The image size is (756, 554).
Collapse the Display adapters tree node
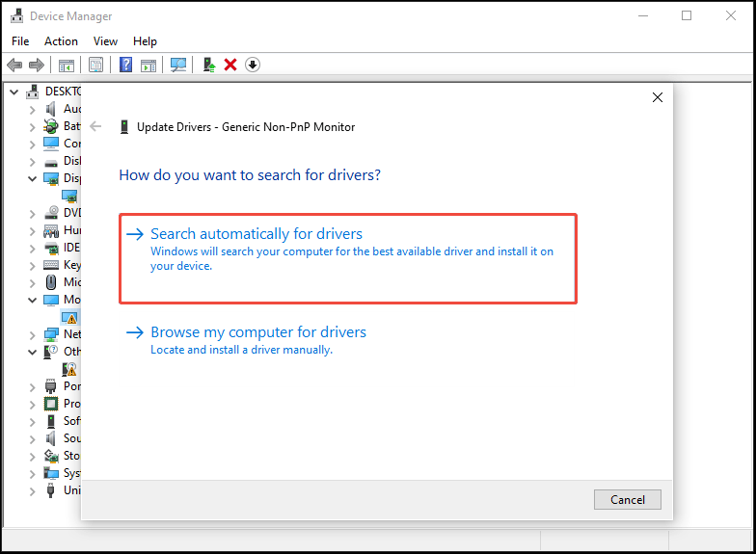click(x=32, y=178)
